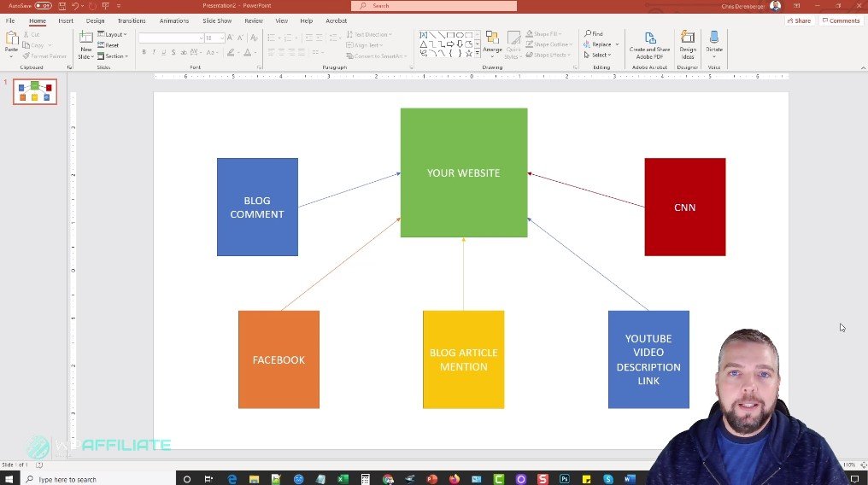Open the Slide Show tab
Screen dimensions: 868x485
pyautogui.click(x=218, y=20)
